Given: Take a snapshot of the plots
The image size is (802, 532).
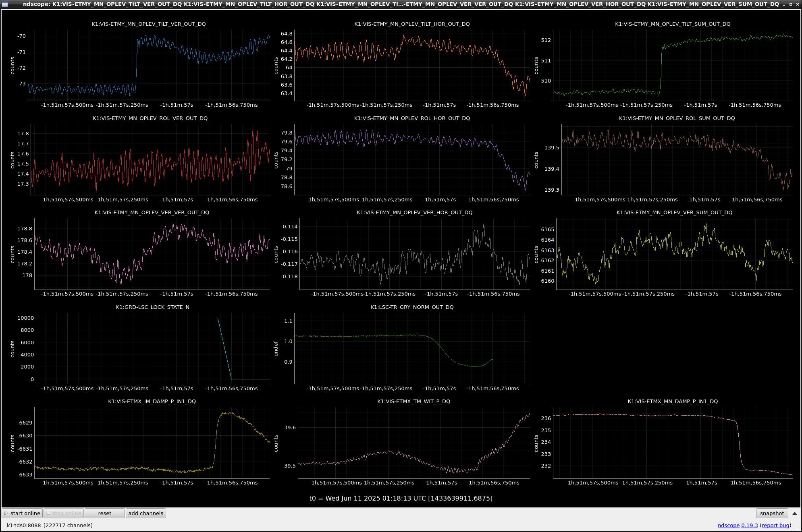Looking at the screenshot, I should (x=772, y=513).
